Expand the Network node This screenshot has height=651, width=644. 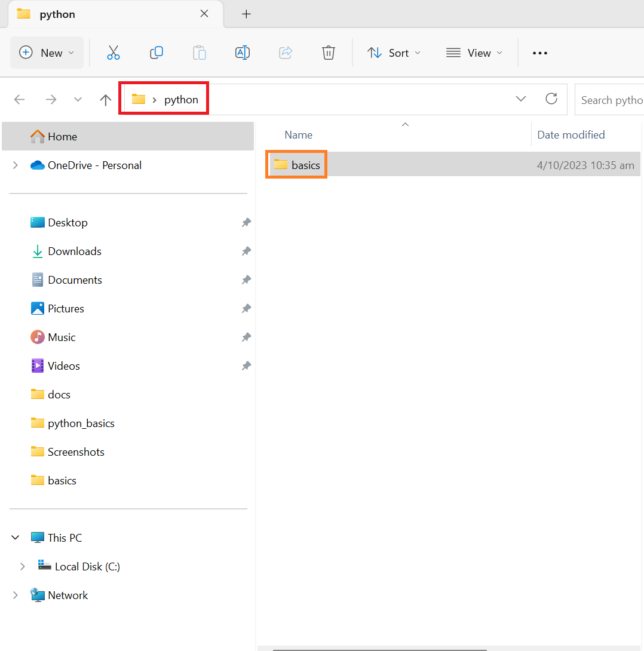pyautogui.click(x=16, y=595)
